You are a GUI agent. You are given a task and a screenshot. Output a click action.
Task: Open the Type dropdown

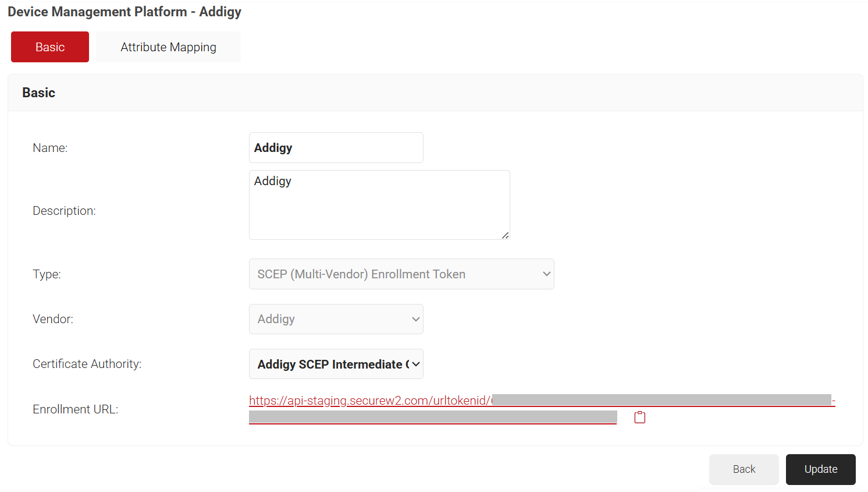pyautogui.click(x=401, y=274)
